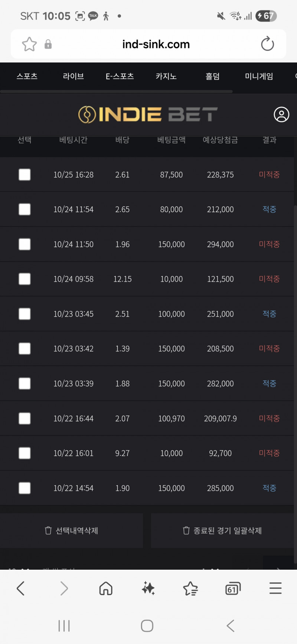Open the user profile icon
Screen dimensions: 297x644
pyautogui.click(x=281, y=114)
